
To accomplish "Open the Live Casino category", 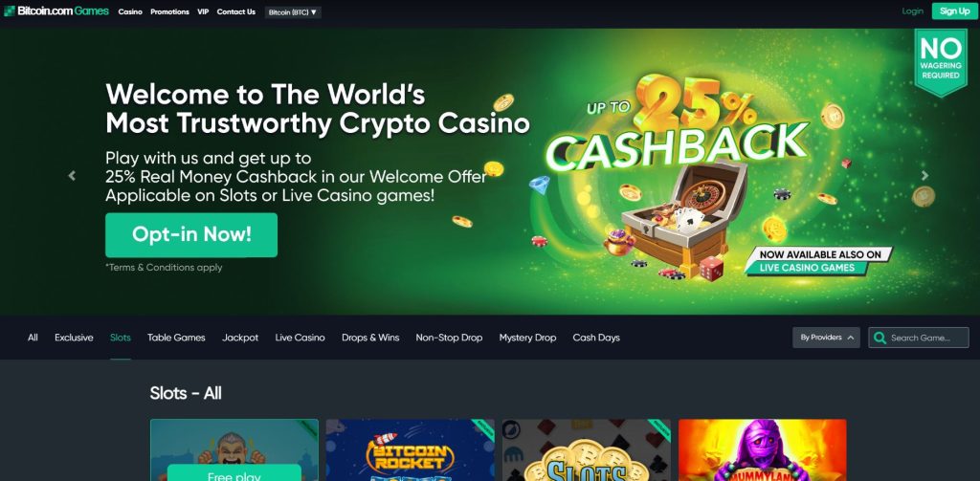I will coord(300,338).
